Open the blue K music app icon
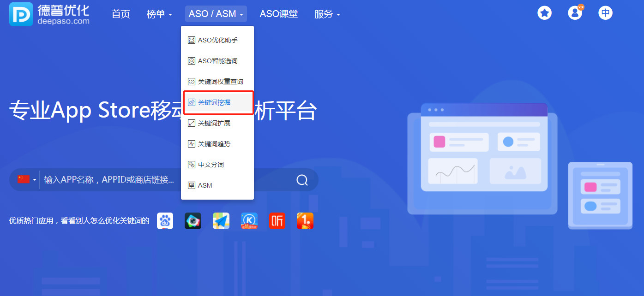 [249, 221]
